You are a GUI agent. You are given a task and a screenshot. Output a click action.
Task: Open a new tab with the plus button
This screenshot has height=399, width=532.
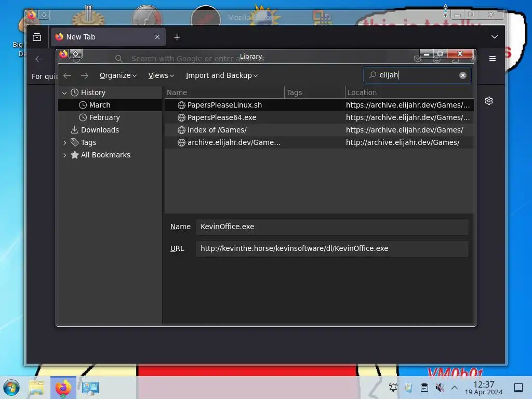(177, 37)
